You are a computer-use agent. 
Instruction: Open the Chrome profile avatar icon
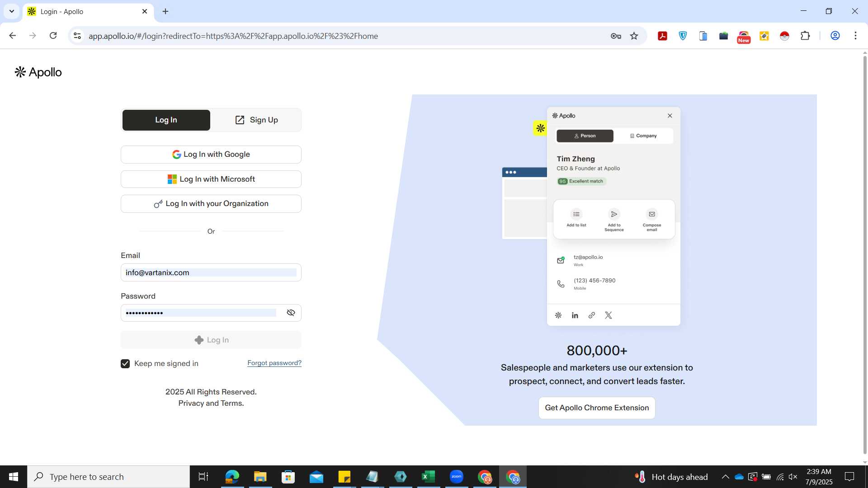[x=835, y=36]
